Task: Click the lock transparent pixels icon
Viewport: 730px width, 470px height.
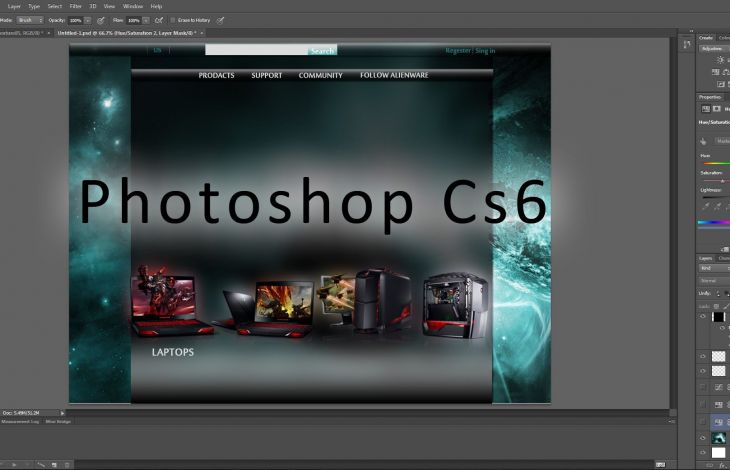Action: 716,306
